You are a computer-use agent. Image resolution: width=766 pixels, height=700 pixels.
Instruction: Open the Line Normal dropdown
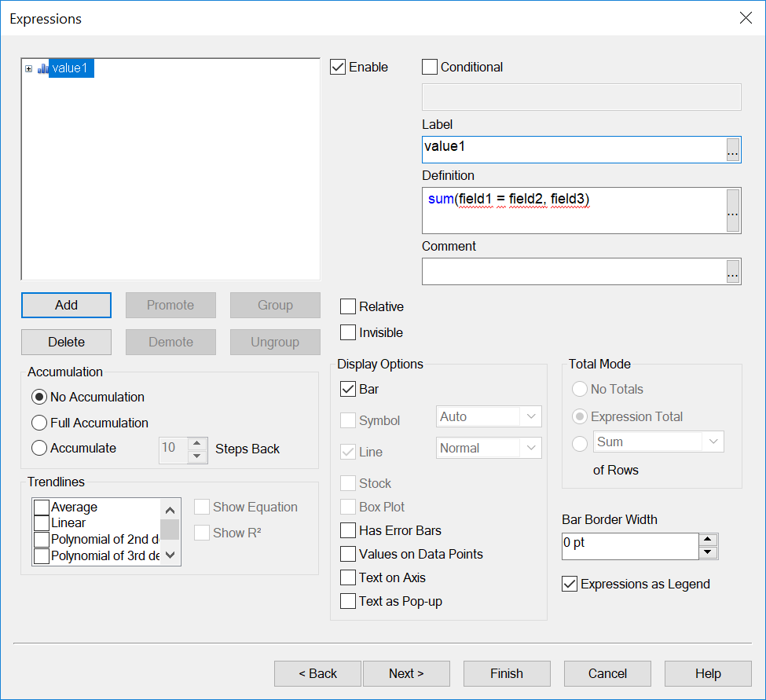point(531,448)
